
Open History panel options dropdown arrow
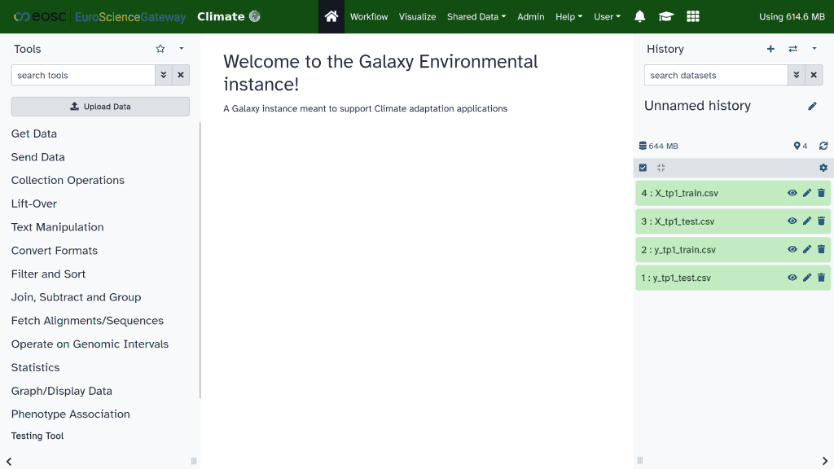[x=814, y=49]
